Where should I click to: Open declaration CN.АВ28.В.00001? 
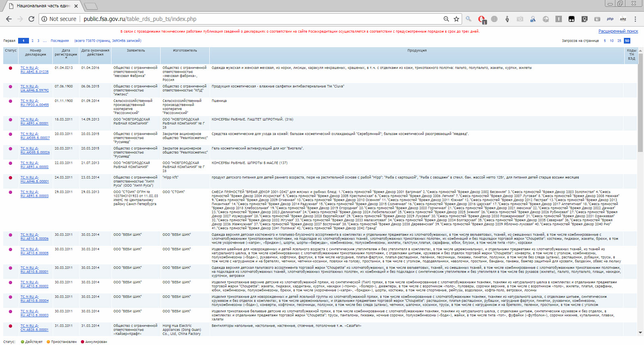click(x=35, y=328)
